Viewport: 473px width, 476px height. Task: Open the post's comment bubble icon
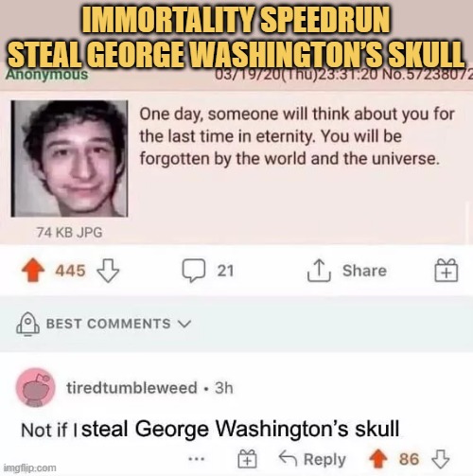point(194,271)
